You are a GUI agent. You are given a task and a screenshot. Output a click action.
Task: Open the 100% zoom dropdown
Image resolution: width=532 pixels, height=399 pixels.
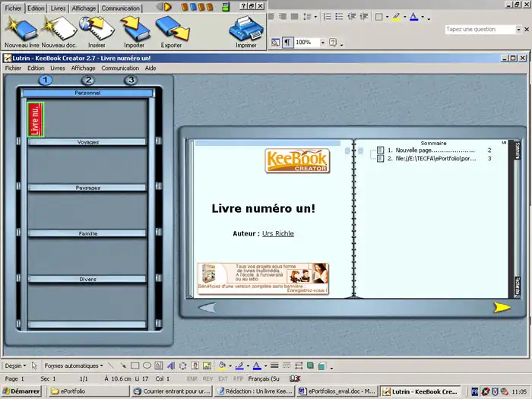pyautogui.click(x=322, y=43)
